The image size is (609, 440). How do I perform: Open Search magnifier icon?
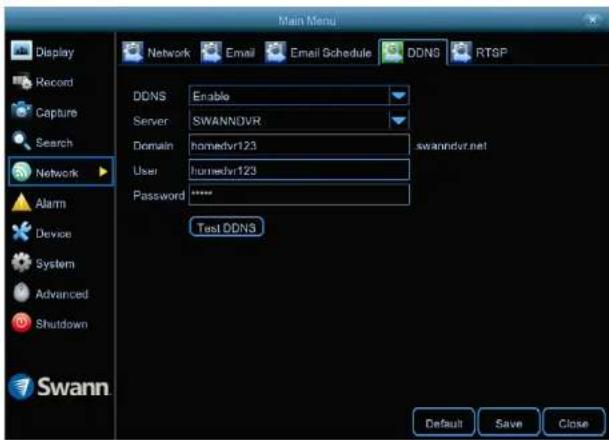click(x=21, y=141)
